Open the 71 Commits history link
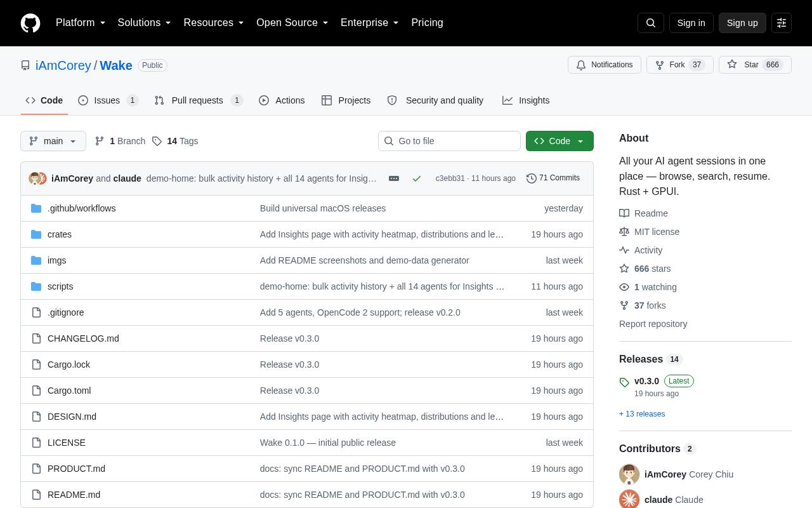Screen dimensions: 812x508 point(553,178)
